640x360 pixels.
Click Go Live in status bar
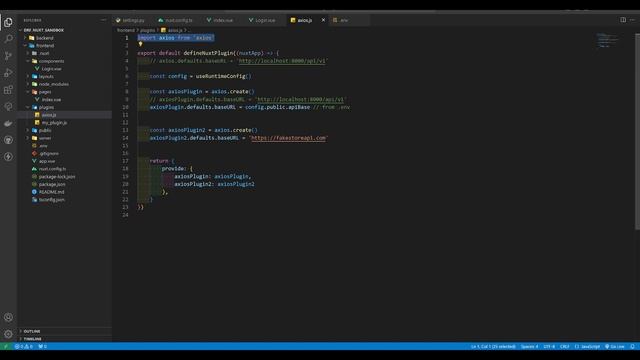point(615,347)
